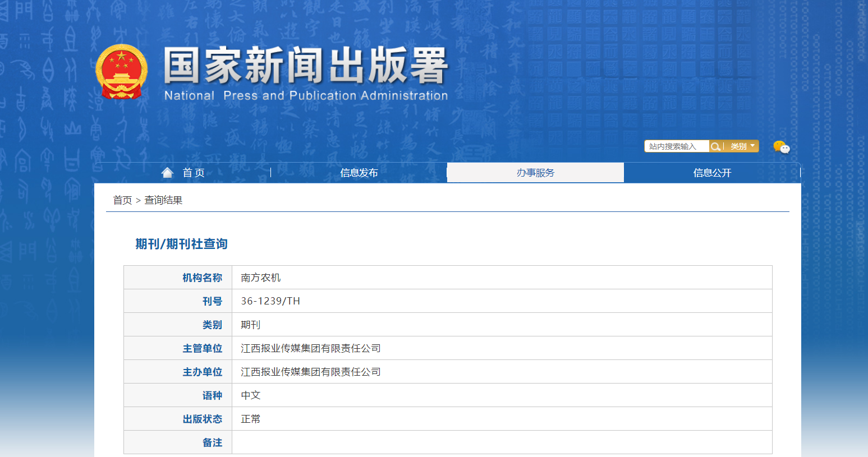The width and height of the screenshot is (868, 457).
Task: Click the 首页 breadcrumb link
Action: point(122,200)
